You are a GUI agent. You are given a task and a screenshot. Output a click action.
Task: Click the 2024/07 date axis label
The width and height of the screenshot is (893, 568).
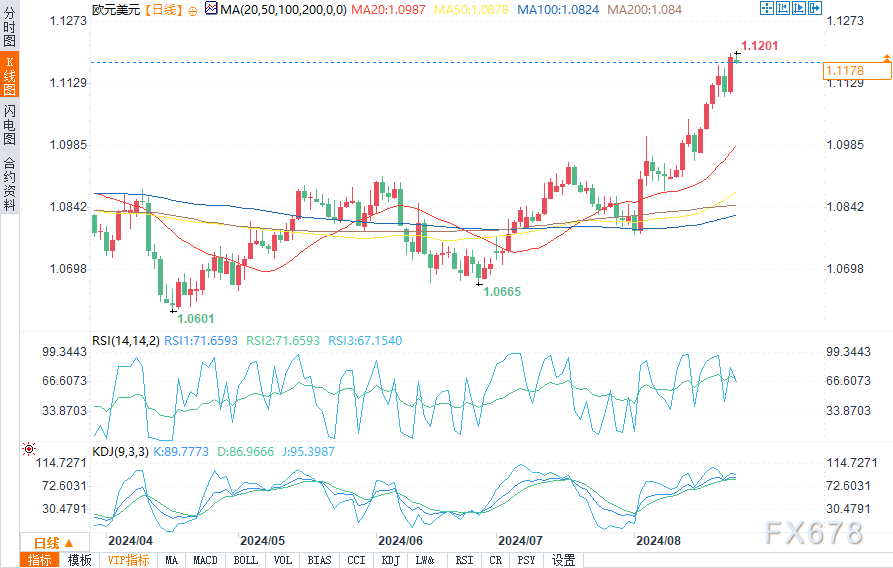tap(520, 541)
